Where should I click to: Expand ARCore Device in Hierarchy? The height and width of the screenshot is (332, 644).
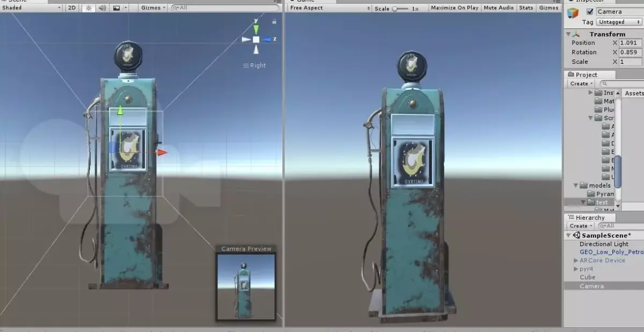click(x=576, y=261)
